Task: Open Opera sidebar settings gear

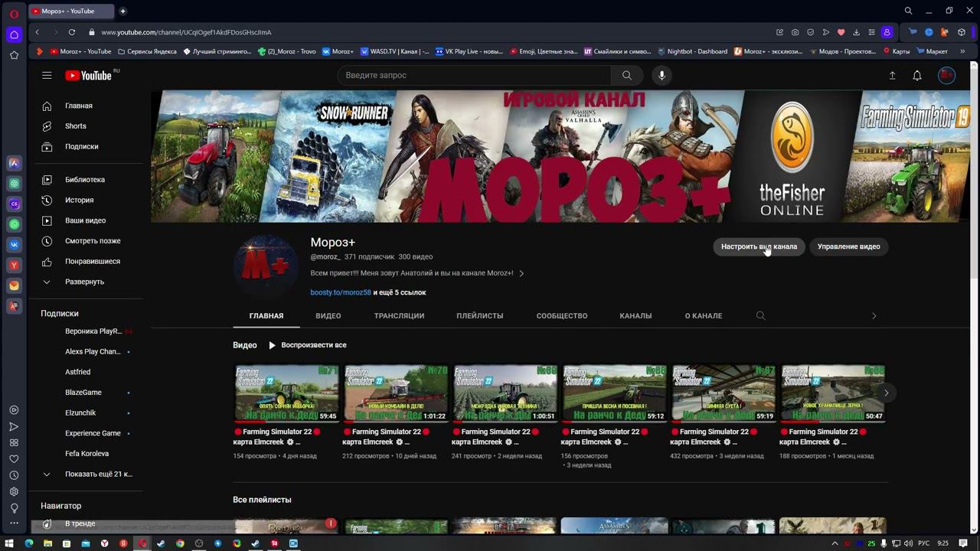Action: [14, 492]
